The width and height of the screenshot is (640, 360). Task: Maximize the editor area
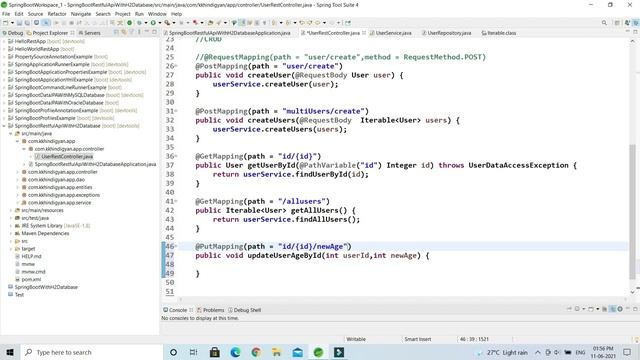635,32
